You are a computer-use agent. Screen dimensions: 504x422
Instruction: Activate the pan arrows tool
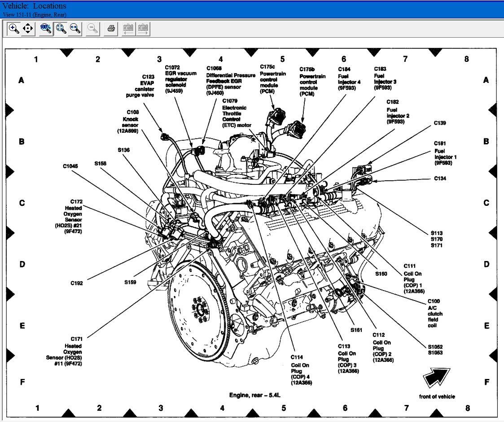pos(28,29)
